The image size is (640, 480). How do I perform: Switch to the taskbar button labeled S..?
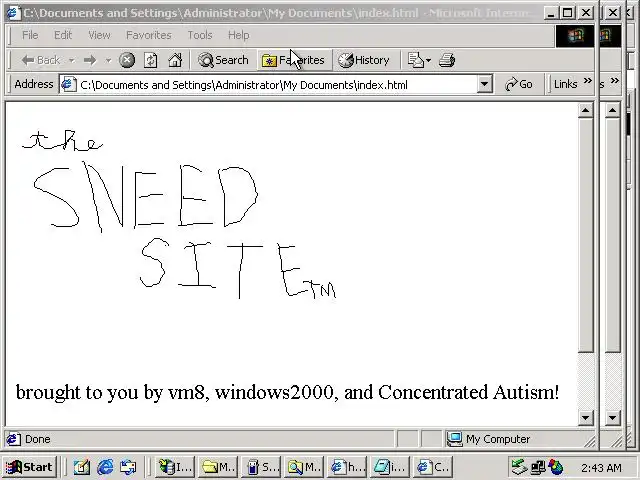pyautogui.click(x=261, y=467)
